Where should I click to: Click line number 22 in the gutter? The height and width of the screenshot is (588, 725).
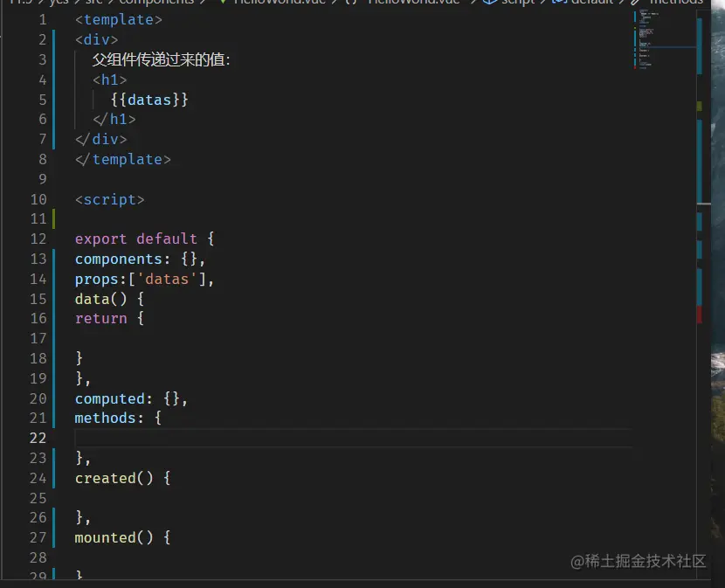point(38,438)
